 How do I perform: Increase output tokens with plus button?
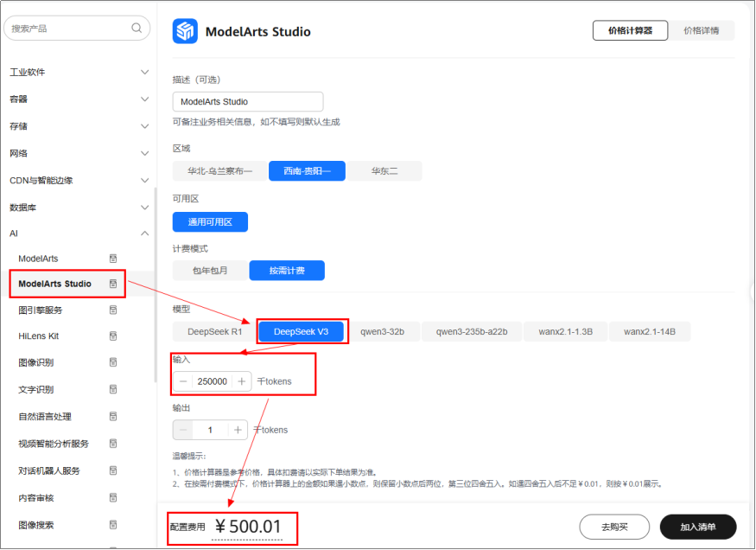click(x=238, y=430)
